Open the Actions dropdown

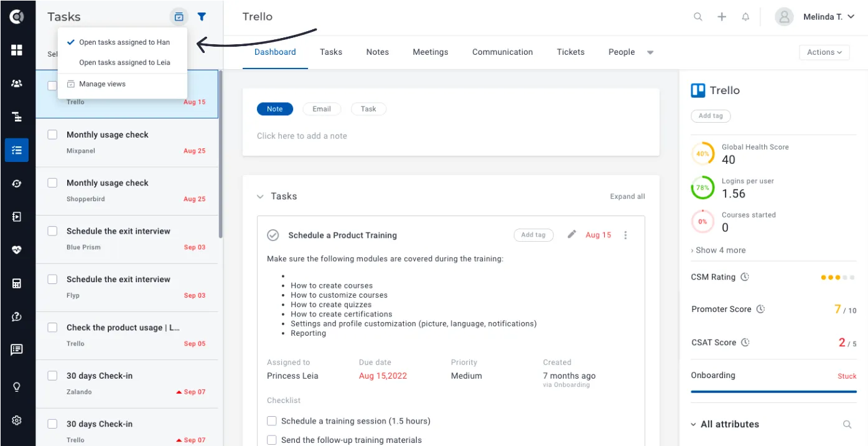(824, 52)
